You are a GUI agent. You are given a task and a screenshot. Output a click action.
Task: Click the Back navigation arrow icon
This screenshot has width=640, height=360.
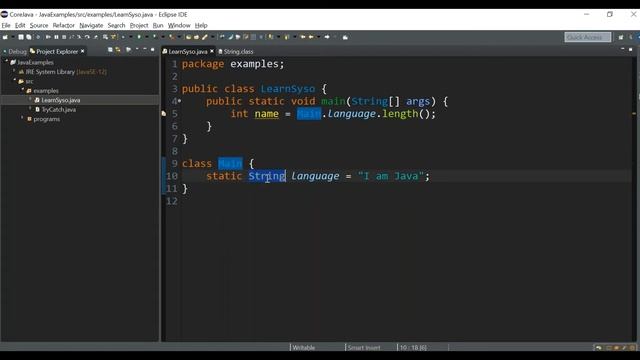[311, 37]
